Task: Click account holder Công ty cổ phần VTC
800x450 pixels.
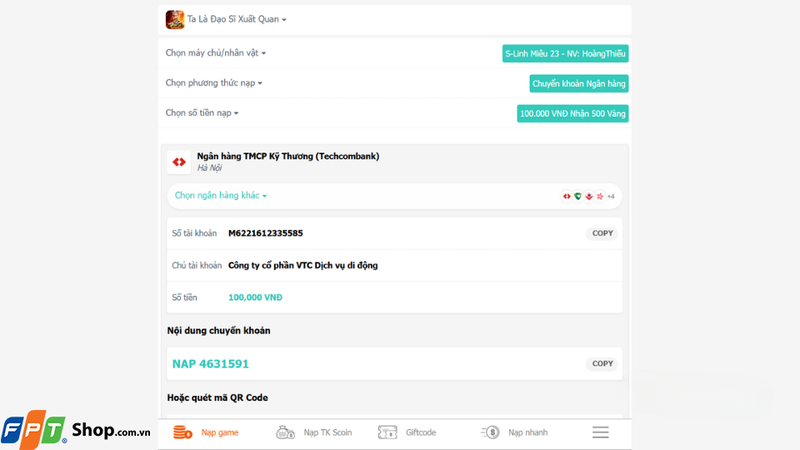Action: 303,265
